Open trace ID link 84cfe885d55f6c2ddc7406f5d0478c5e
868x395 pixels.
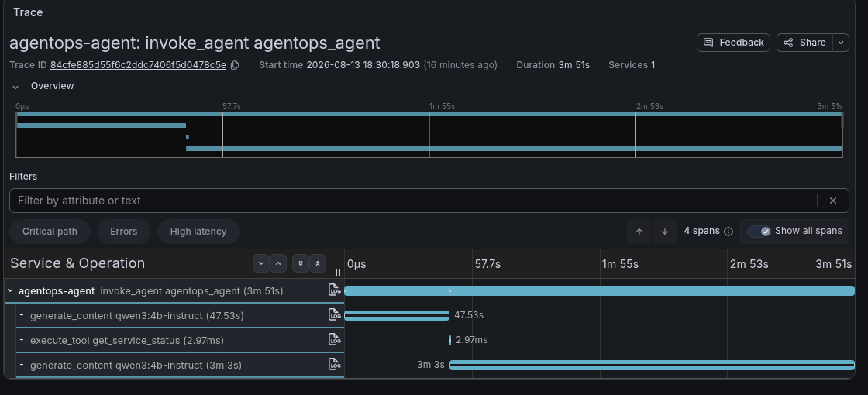(x=139, y=65)
